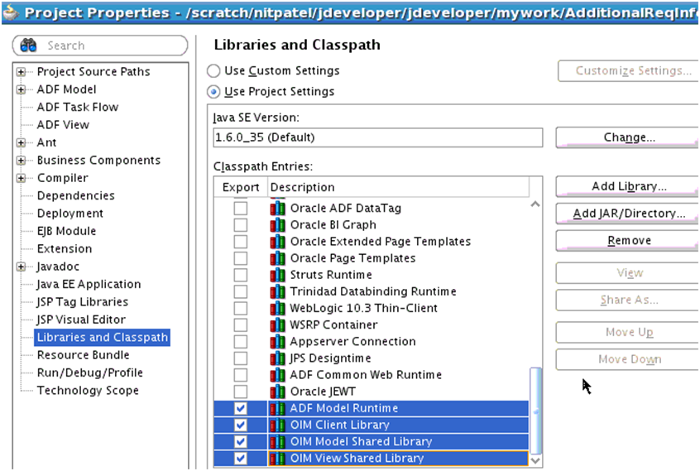
Task: Click the Oracle Extended Page Templates library icon
Action: 277,242
